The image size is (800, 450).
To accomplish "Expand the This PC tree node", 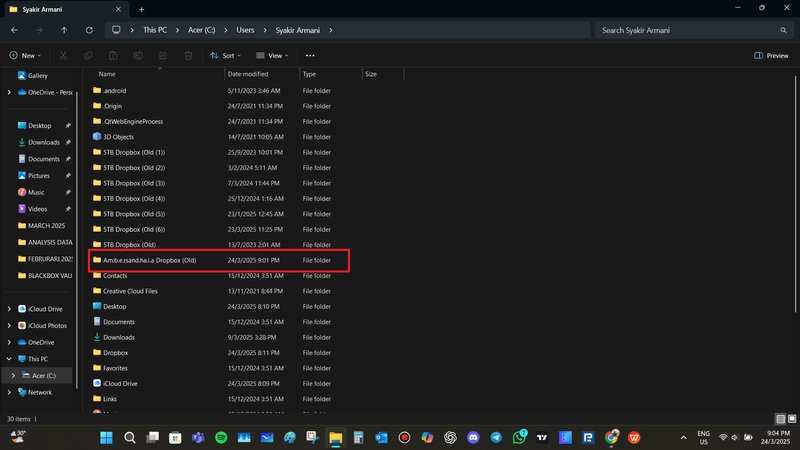I will pos(9,359).
